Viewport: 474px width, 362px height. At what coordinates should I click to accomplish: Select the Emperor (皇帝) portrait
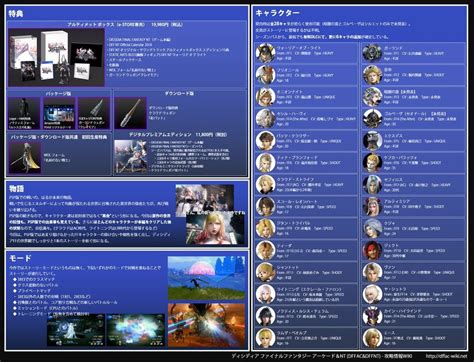372,75
